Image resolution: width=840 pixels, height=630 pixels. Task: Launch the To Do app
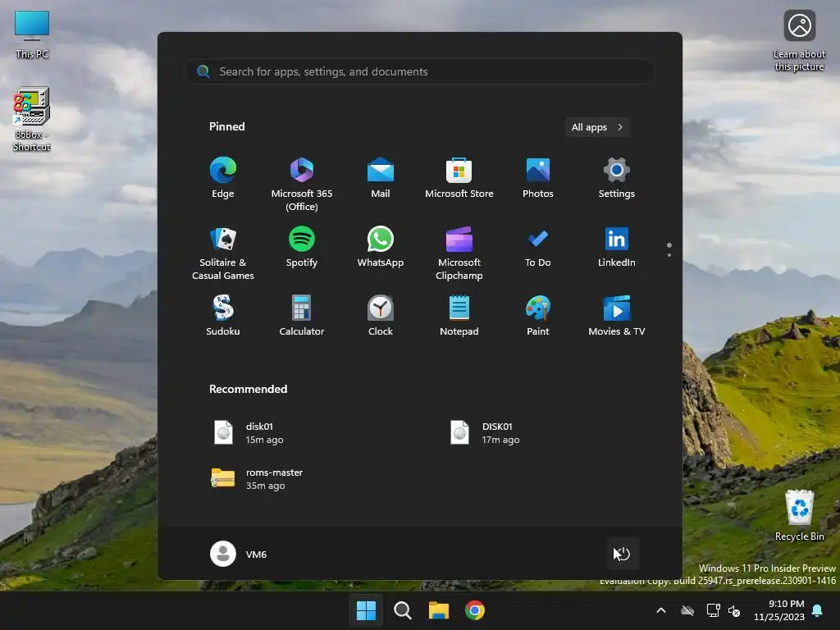[538, 247]
